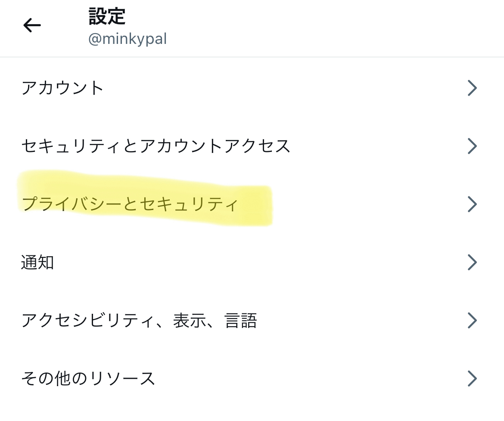Tap the back arrow icon
Image resolution: width=504 pixels, height=421 pixels.
32,26
